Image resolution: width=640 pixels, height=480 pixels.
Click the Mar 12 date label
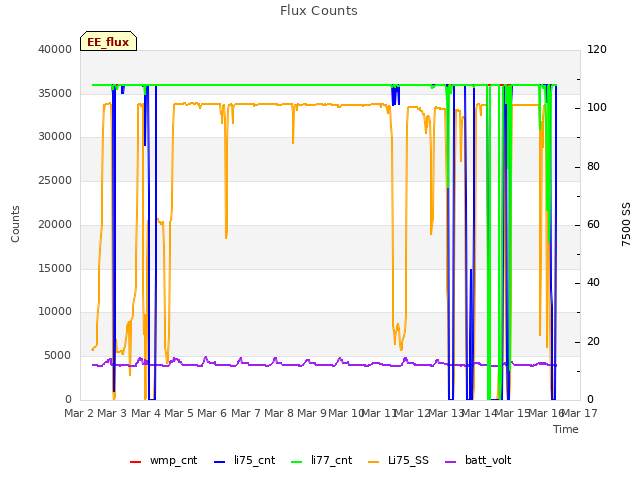tap(412, 413)
